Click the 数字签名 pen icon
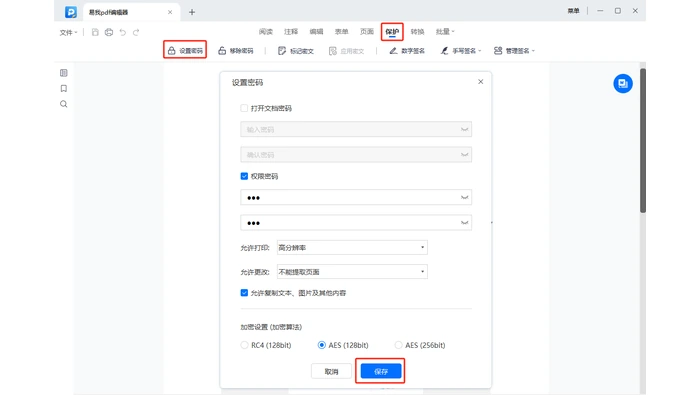This screenshot has width=700, height=395. [393, 51]
